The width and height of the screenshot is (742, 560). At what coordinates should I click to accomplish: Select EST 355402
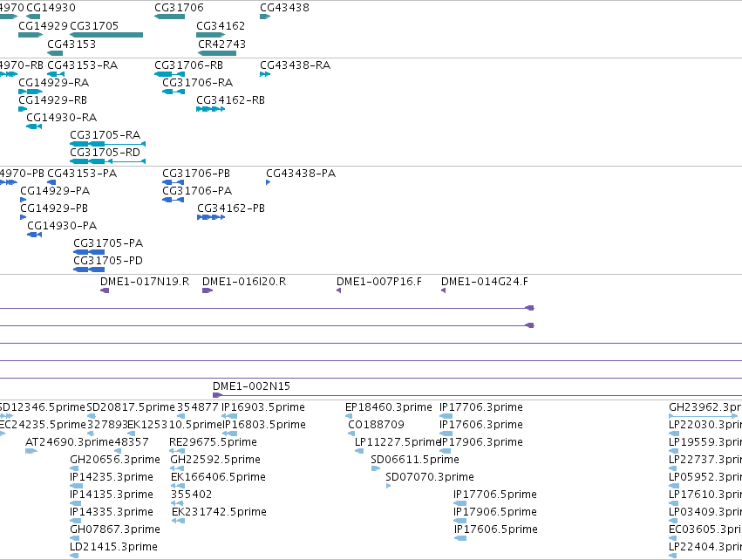coord(191,495)
